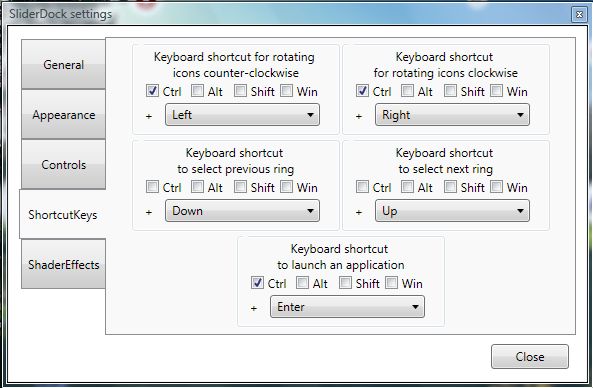The image size is (593, 388).
Task: Check Win for launch an application
Action: click(x=391, y=283)
